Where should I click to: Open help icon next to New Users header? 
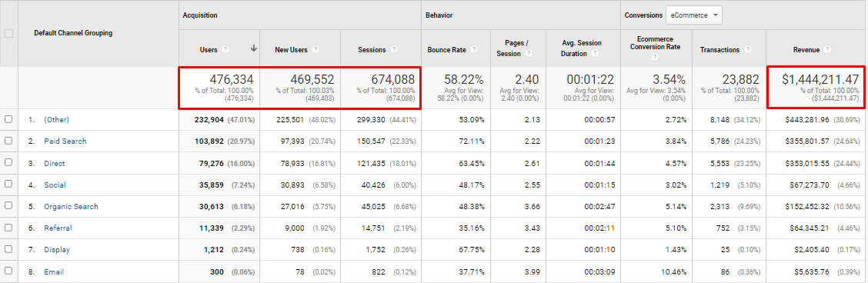pos(315,49)
